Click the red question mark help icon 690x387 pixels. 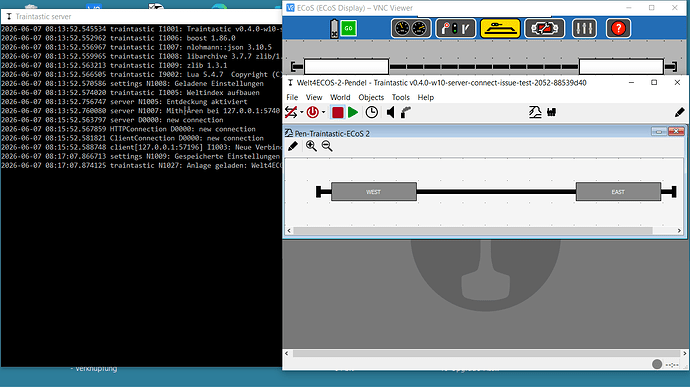[618, 29]
